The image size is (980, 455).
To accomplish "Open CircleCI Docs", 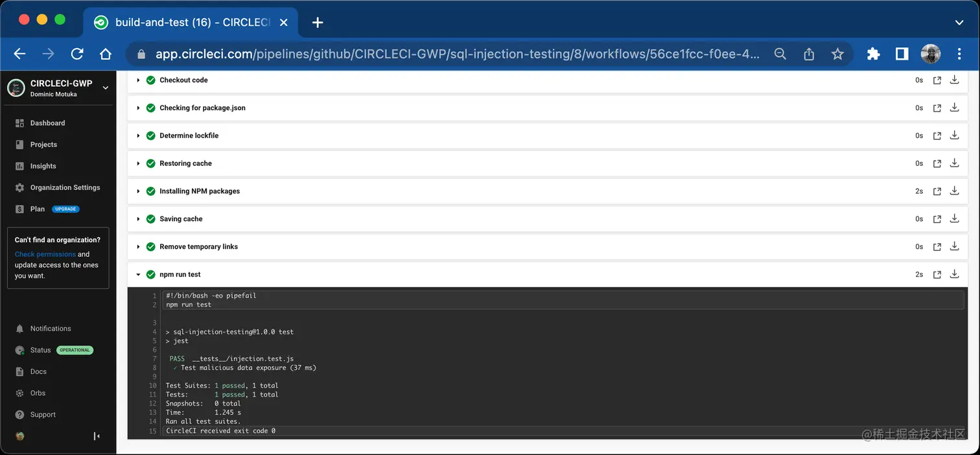I will [x=38, y=371].
